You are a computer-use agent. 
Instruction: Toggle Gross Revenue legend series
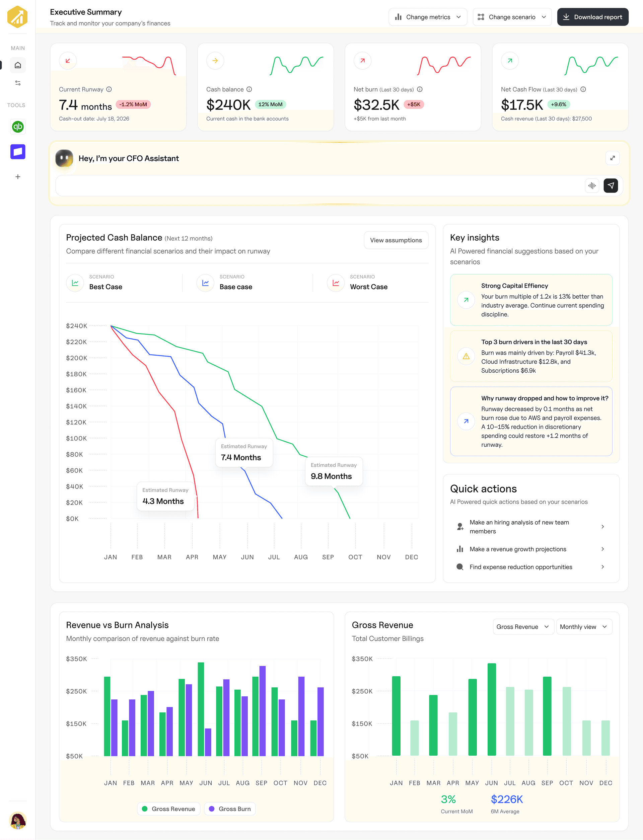click(168, 809)
